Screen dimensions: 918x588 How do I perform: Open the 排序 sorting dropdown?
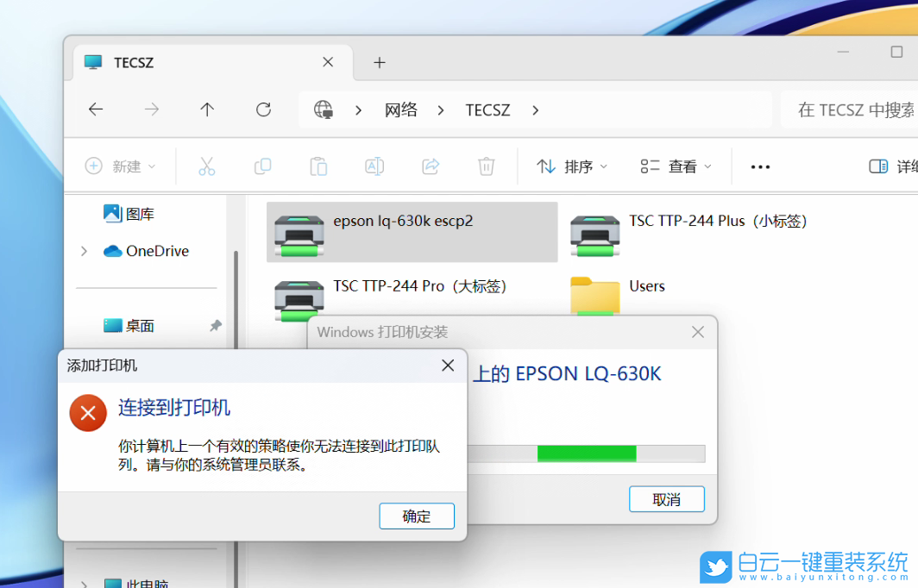[571, 166]
